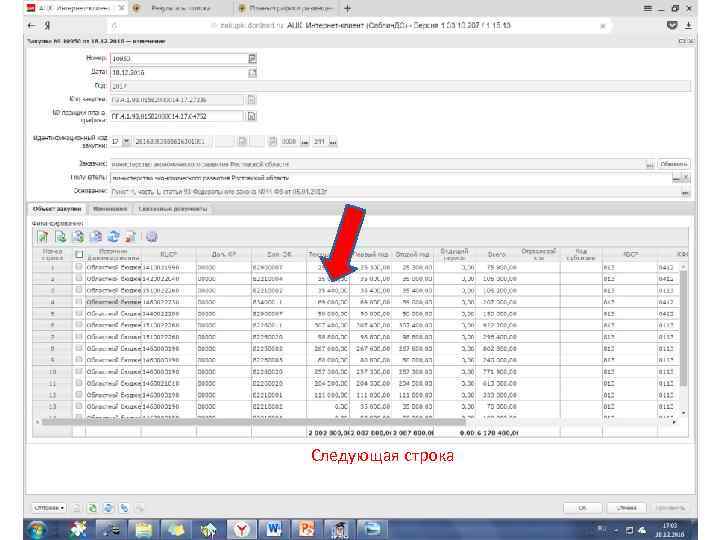Switch to the Объект закупки tab
This screenshot has height=540, width=720.
point(57,209)
